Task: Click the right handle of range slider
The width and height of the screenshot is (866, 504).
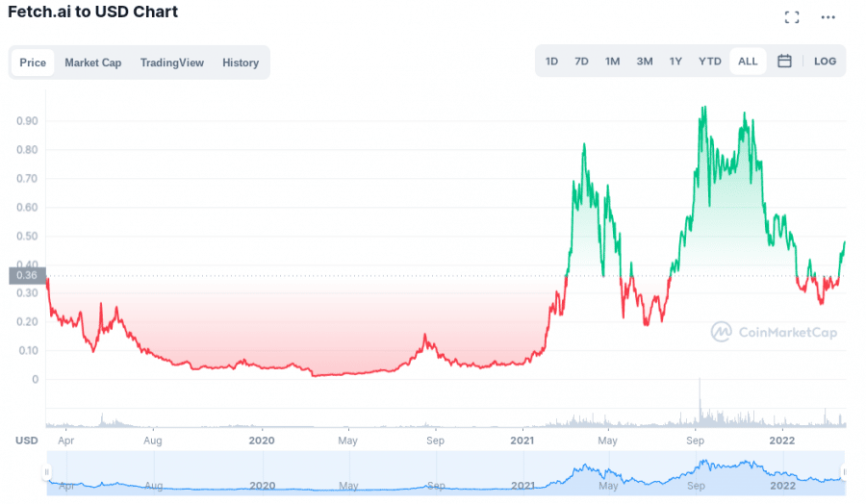Action: [844, 472]
